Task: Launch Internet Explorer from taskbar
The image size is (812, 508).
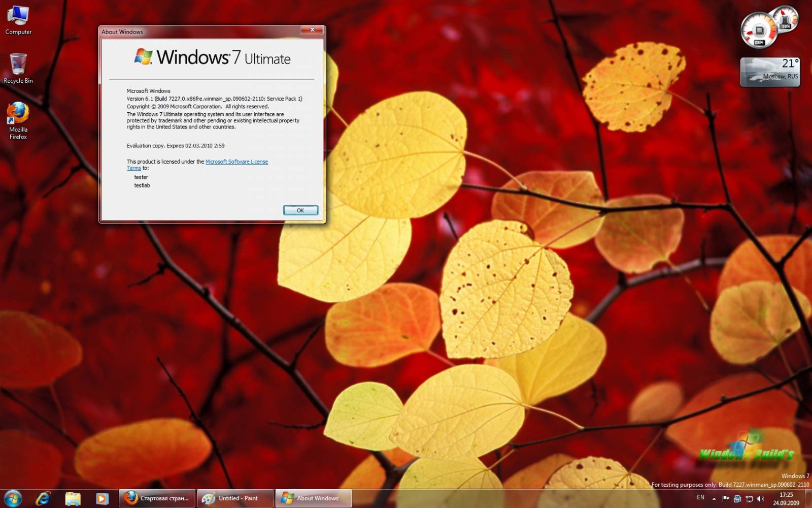Action: [x=43, y=498]
